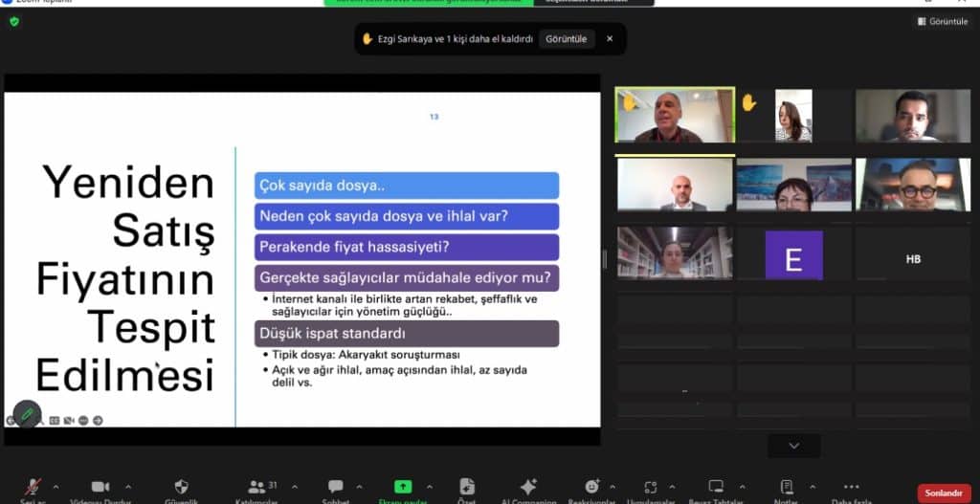
Task: Open the Security (Güvenlik) shield icon
Action: coord(181,487)
